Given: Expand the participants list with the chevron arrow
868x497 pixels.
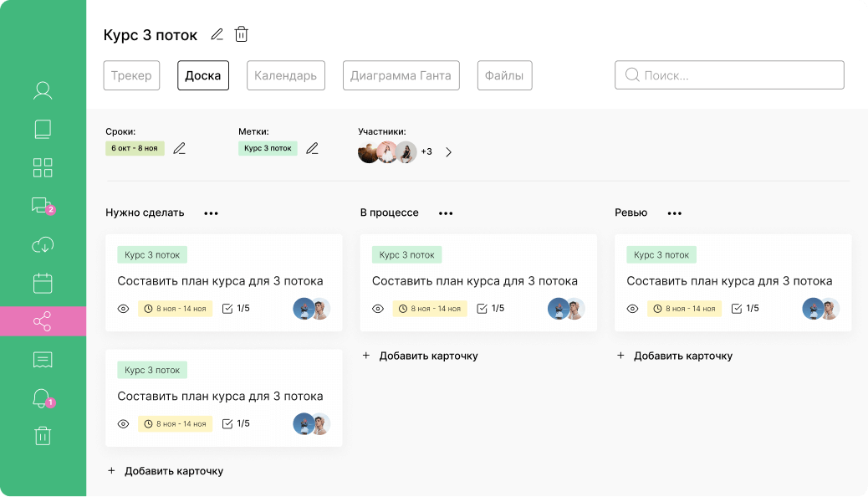Looking at the screenshot, I should click(x=448, y=152).
